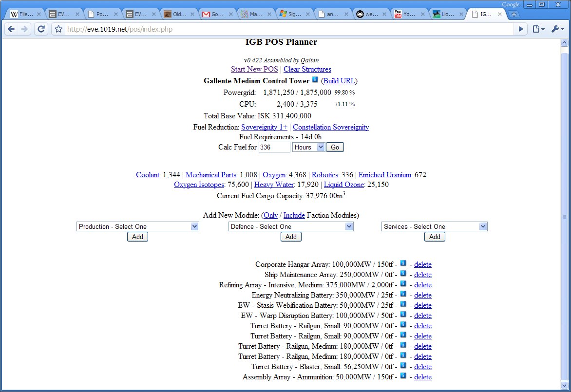The height and width of the screenshot is (392, 571).
Task: Click info icon for Warp Disruption Battery
Action: [x=403, y=314]
